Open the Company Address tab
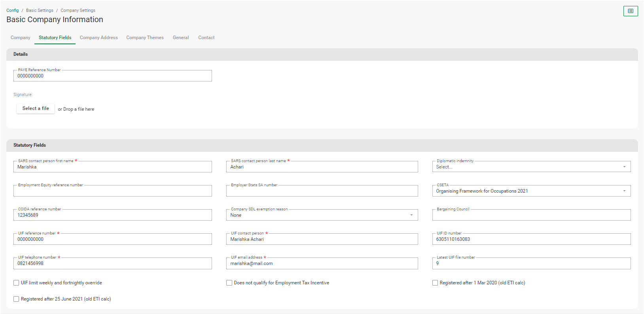The height and width of the screenshot is (314, 644). (98, 38)
